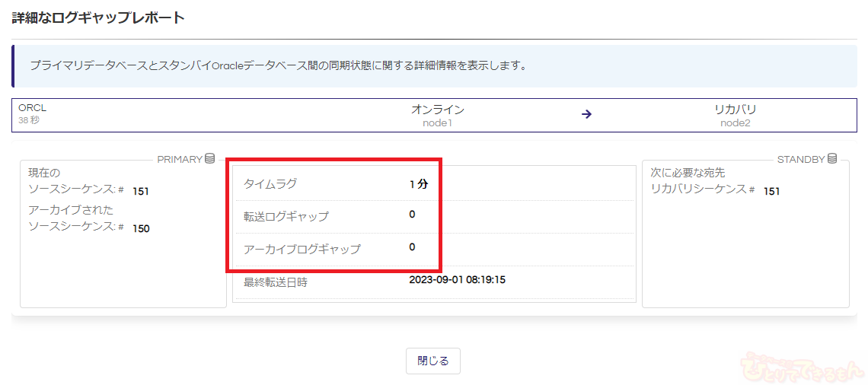The height and width of the screenshot is (385, 868).
Task: Click the archived source sequence value 150
Action: [x=141, y=228]
